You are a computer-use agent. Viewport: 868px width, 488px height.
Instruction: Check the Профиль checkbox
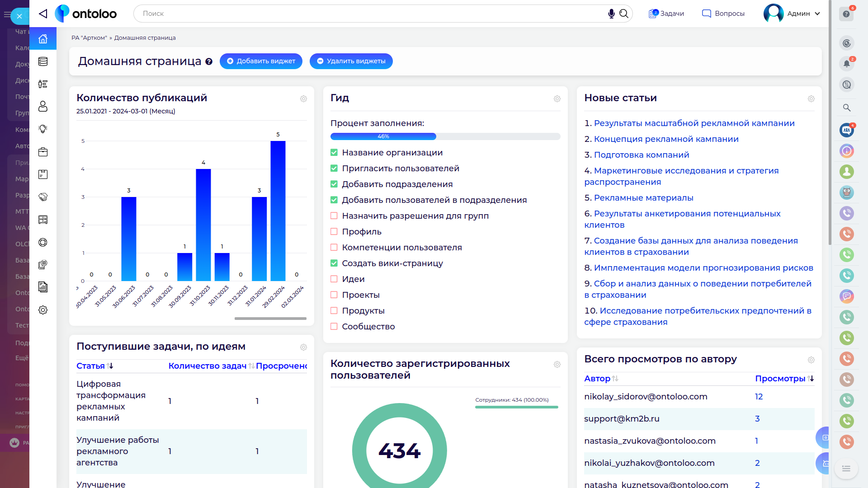(334, 232)
